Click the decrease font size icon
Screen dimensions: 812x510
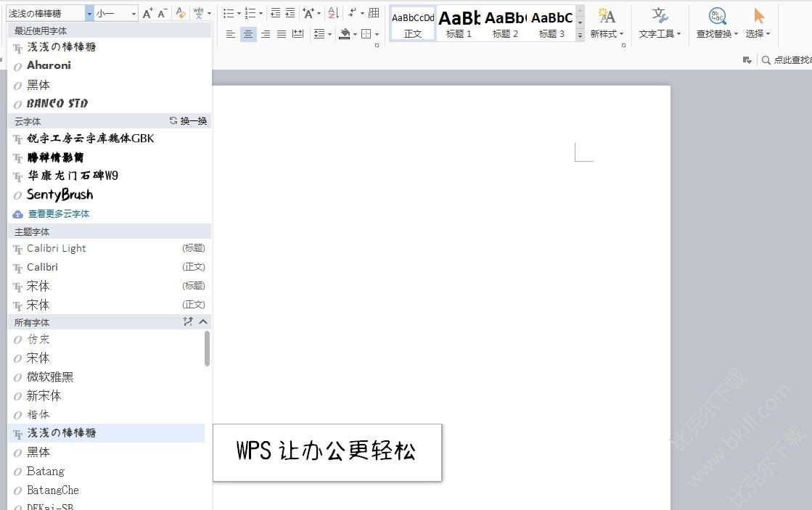[x=162, y=13]
